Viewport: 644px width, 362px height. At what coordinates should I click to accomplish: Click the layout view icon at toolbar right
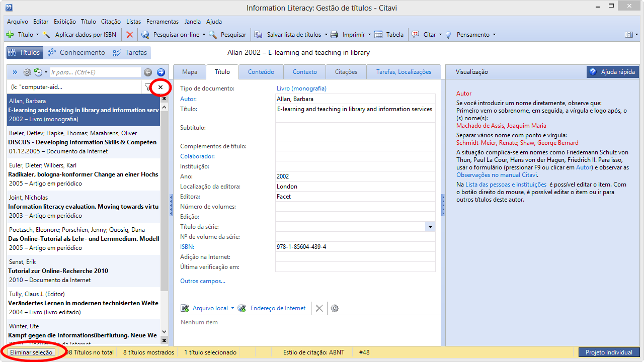628,35
